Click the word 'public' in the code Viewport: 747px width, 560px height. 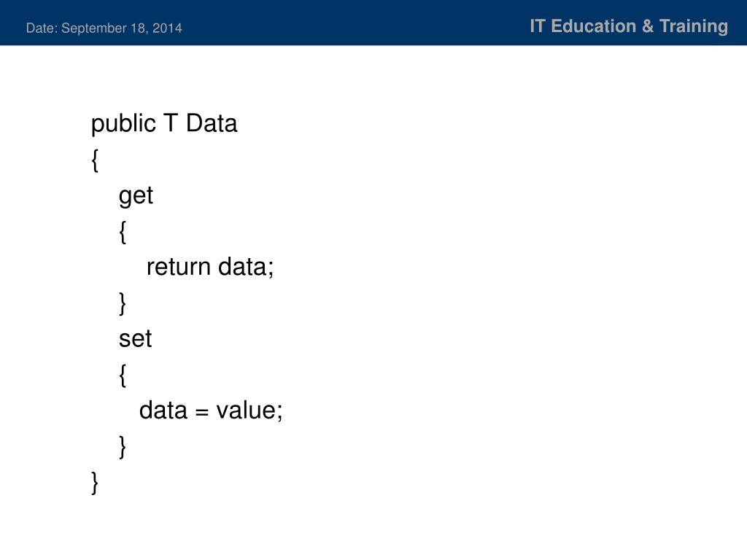(x=123, y=124)
